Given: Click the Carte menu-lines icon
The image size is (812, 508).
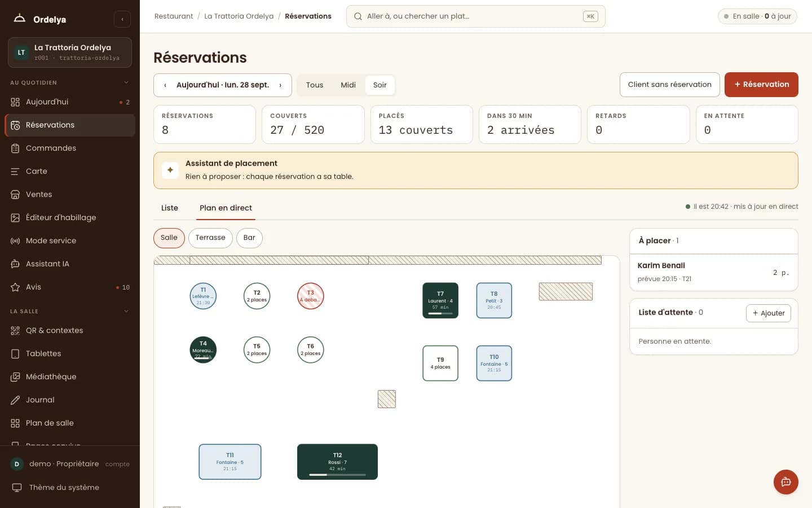Looking at the screenshot, I should [x=15, y=172].
